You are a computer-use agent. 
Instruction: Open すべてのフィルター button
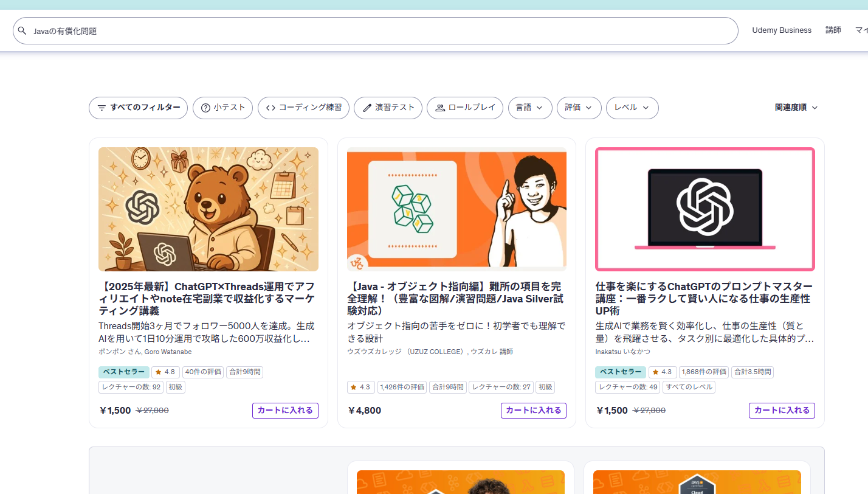click(139, 108)
